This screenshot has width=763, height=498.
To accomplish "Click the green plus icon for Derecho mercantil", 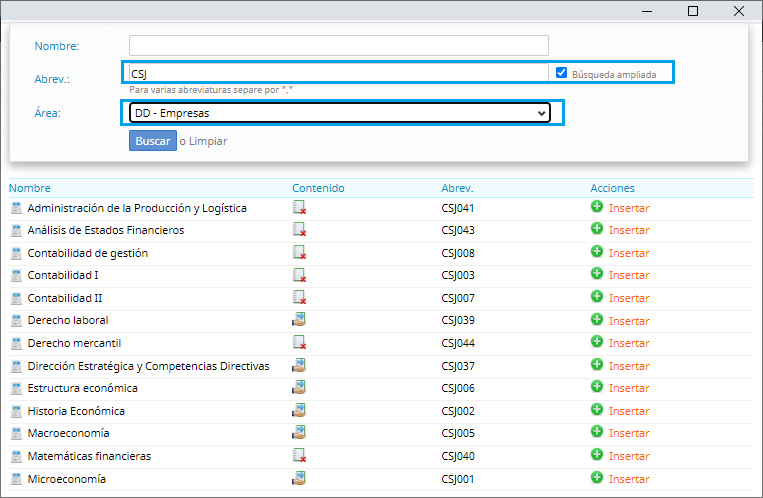I will coord(597,341).
